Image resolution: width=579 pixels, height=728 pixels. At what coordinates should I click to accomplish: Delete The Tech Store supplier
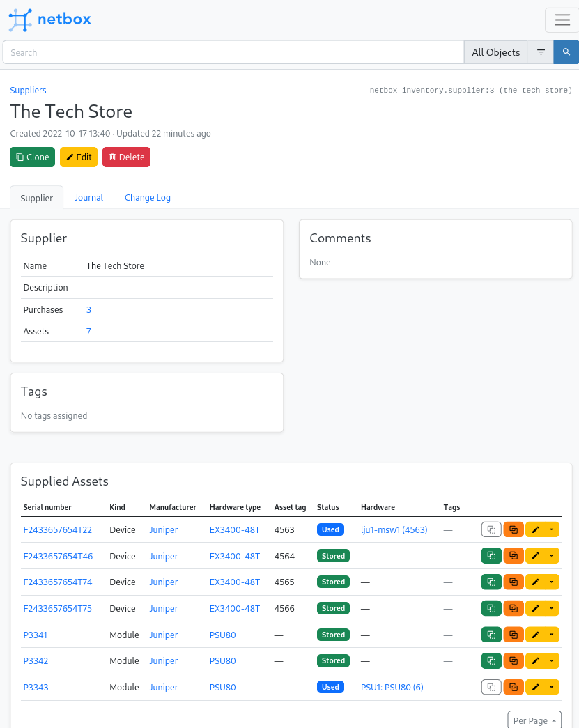tap(126, 157)
